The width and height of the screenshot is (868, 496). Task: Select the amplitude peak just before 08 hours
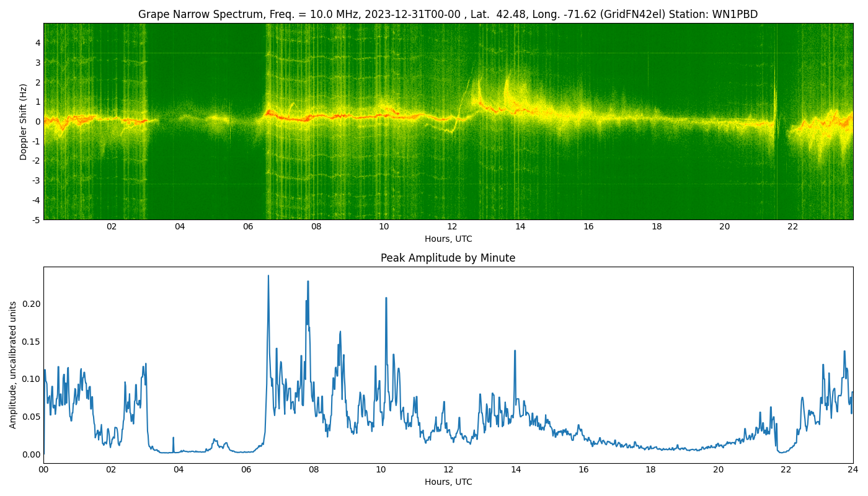[308, 283]
